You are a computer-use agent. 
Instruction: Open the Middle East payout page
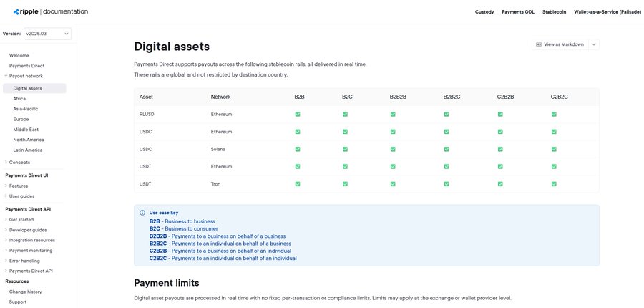pyautogui.click(x=26, y=130)
